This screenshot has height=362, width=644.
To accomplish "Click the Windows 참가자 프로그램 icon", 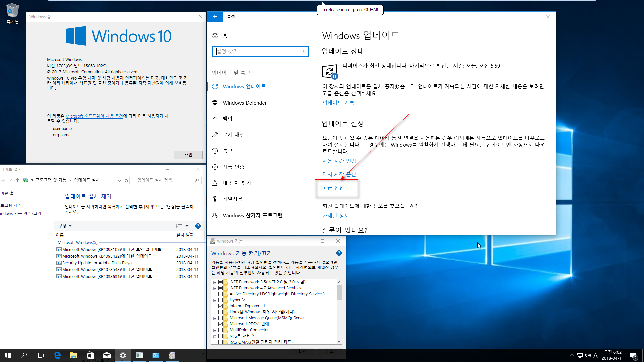I will coord(215,215).
